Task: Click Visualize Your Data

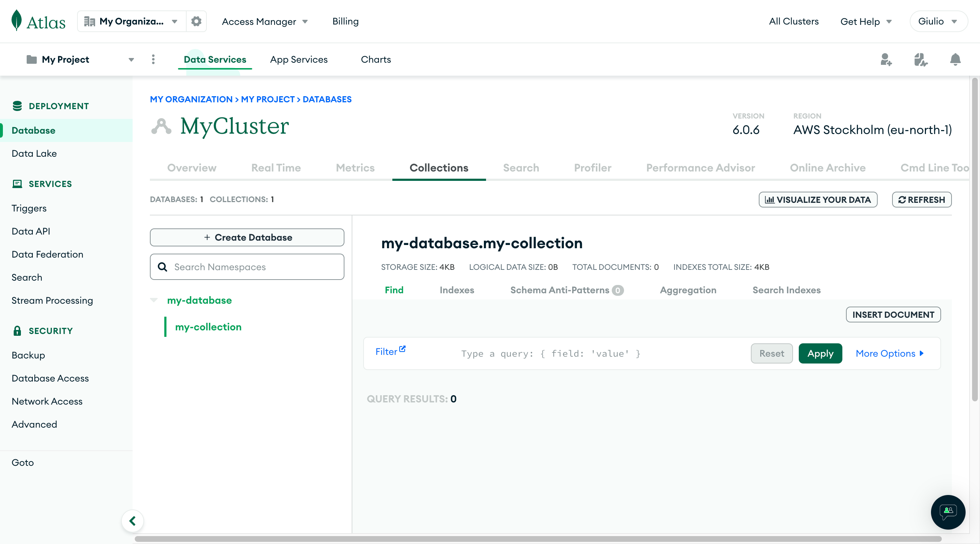Action: click(818, 200)
